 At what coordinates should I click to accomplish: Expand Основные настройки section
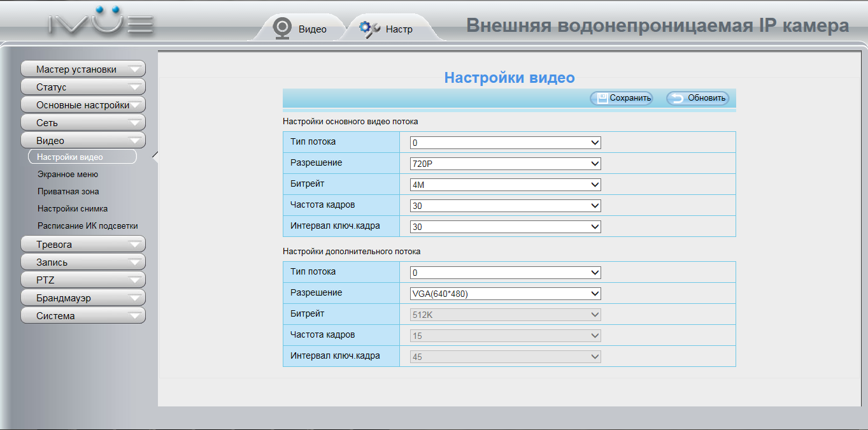coord(83,104)
